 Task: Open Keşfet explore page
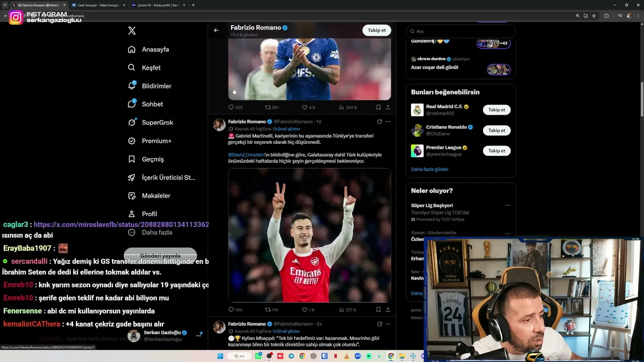tap(144, 67)
